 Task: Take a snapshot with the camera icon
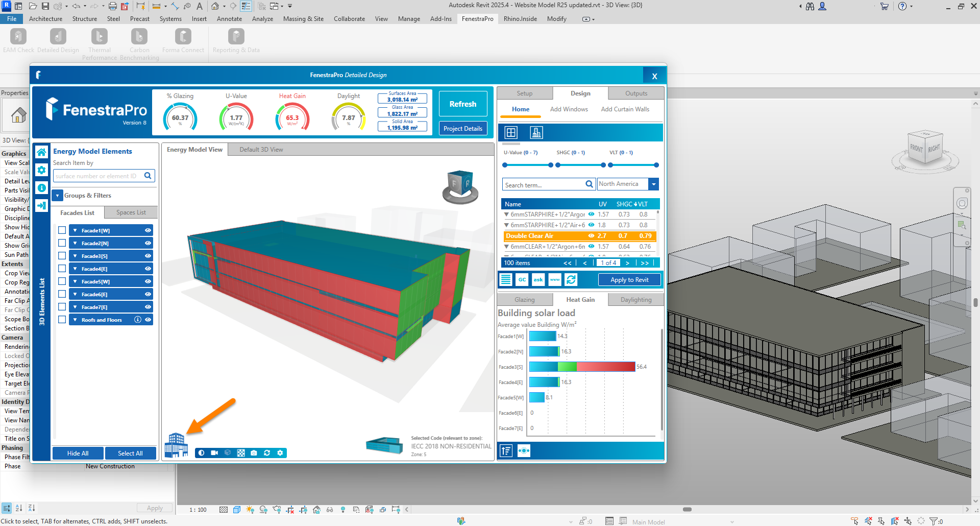click(254, 453)
